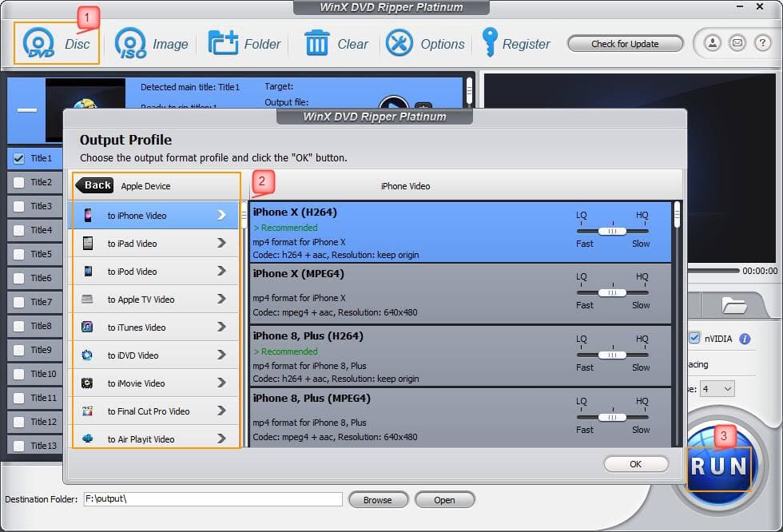Click the email envelope icon
Viewport: 783px width, 532px height.
pyautogui.click(x=737, y=43)
